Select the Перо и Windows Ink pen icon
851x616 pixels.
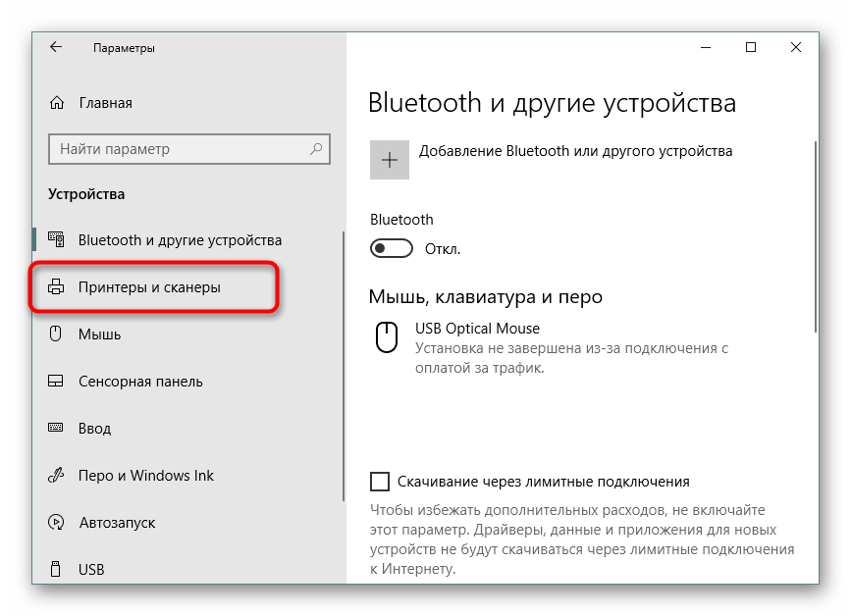click(57, 476)
